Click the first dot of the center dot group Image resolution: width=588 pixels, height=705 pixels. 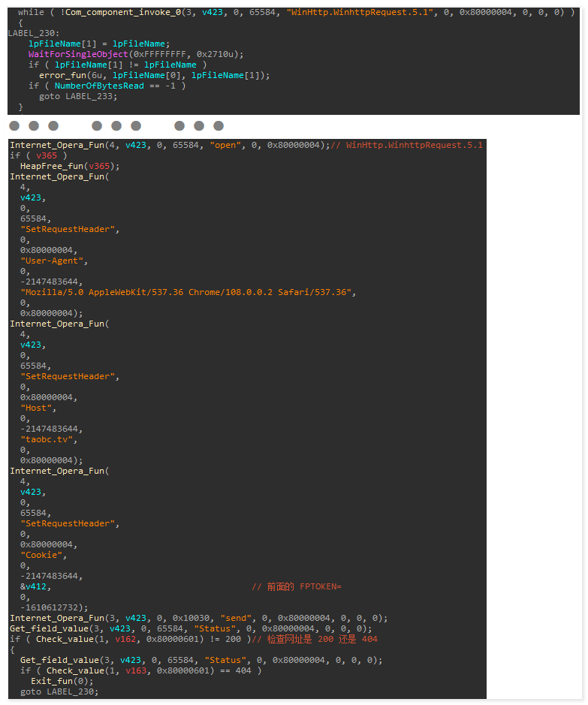click(x=97, y=125)
